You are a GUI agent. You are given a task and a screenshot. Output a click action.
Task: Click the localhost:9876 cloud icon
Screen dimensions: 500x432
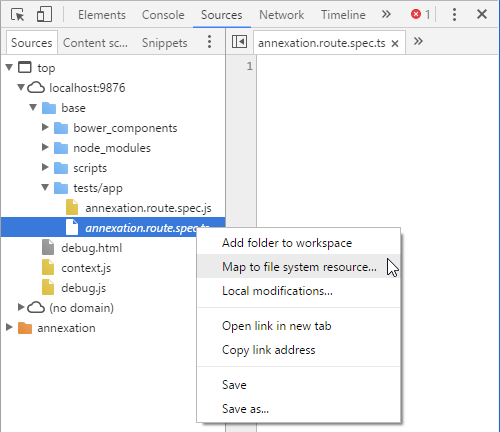(x=36, y=88)
